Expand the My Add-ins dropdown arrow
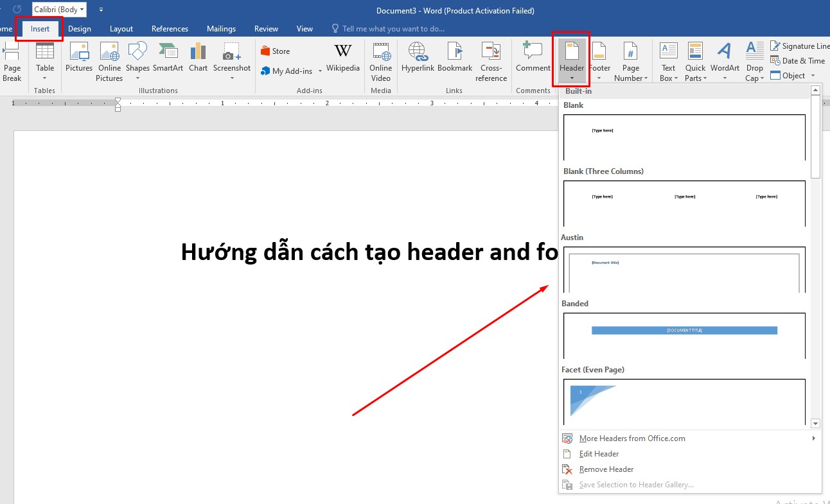Viewport: 830px width, 504px height. click(x=320, y=71)
